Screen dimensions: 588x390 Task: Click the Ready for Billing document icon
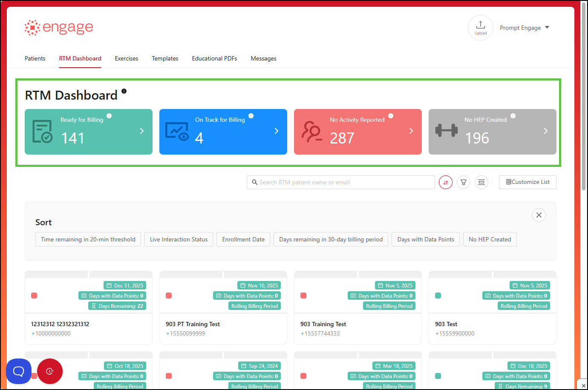pos(43,131)
